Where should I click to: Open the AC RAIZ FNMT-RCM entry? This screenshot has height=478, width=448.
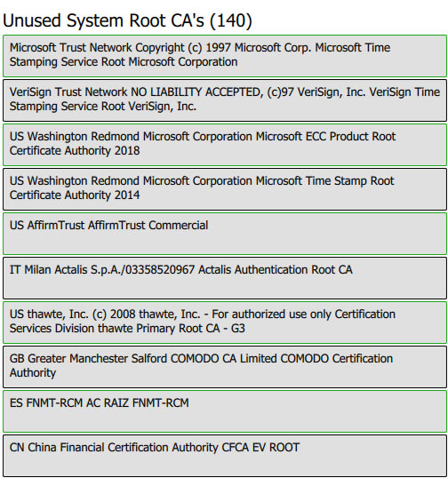pyautogui.click(x=225, y=411)
